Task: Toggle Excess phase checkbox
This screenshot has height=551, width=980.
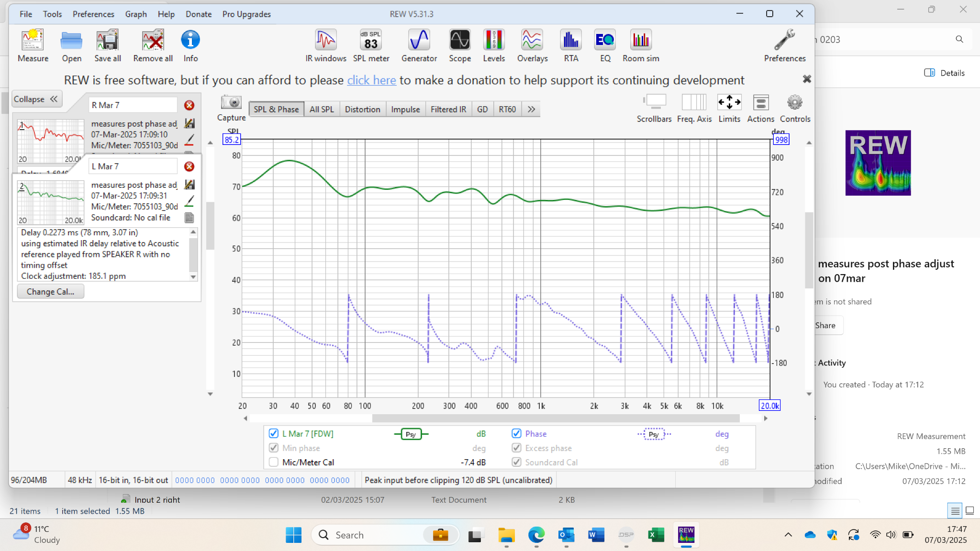Action: click(516, 448)
